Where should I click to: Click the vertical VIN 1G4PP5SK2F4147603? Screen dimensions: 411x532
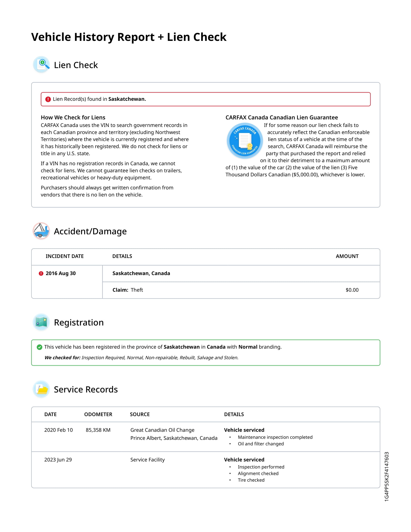coord(386,477)
